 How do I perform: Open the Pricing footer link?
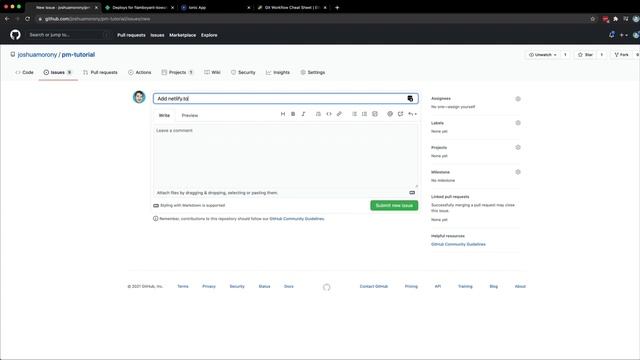pos(411,287)
